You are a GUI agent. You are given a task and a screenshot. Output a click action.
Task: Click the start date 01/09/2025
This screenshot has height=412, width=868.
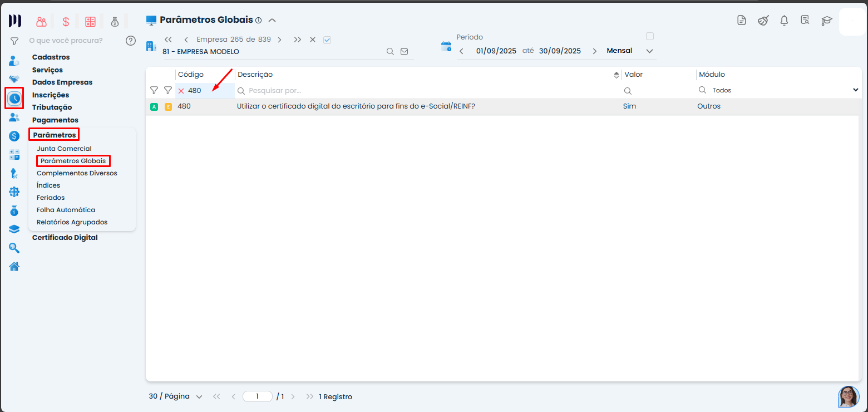point(496,51)
